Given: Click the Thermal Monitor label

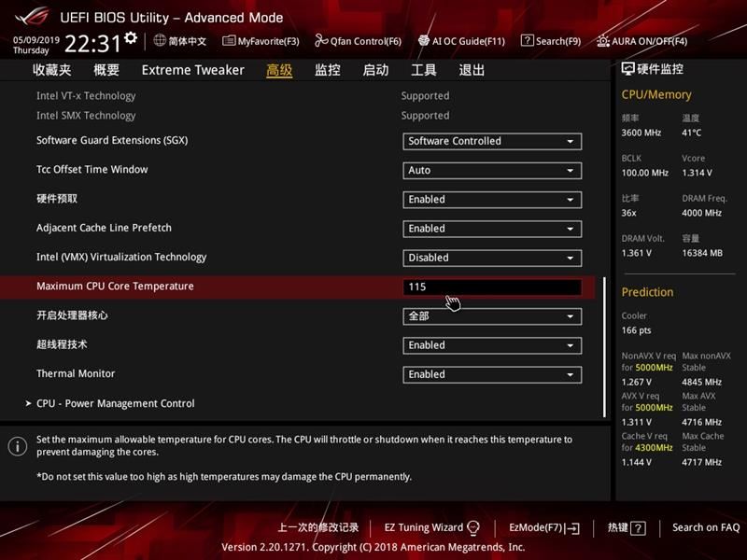Looking at the screenshot, I should pos(76,374).
